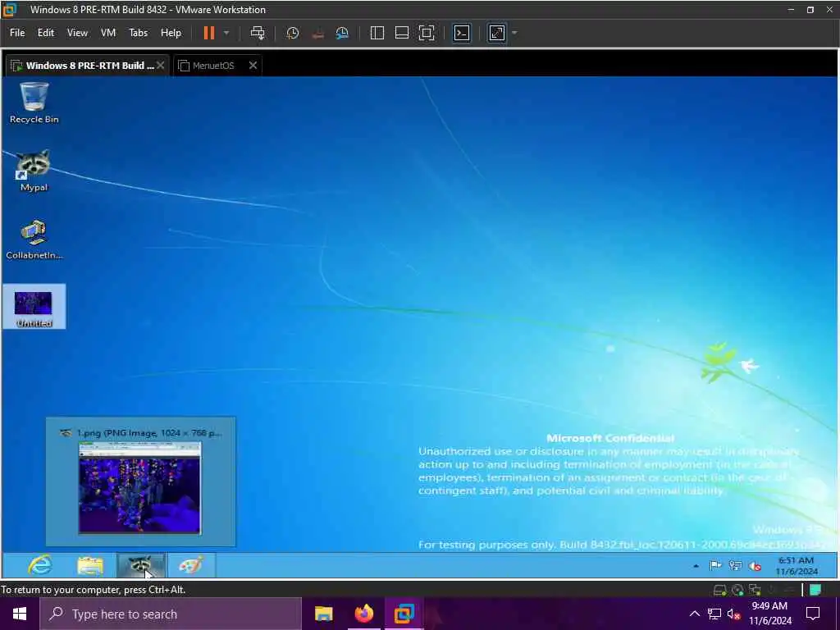Click the revert snapshot toolbar icon

(x=317, y=33)
